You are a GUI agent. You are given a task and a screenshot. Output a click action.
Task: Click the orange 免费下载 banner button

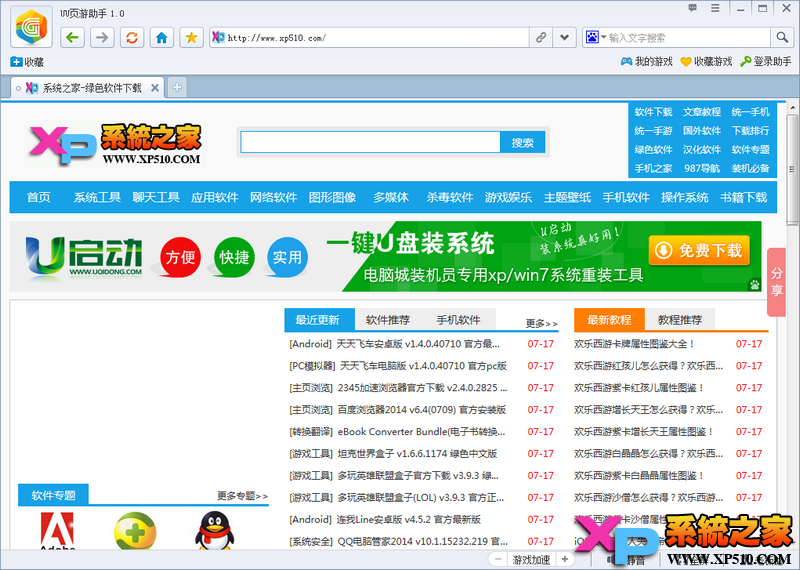[699, 251]
